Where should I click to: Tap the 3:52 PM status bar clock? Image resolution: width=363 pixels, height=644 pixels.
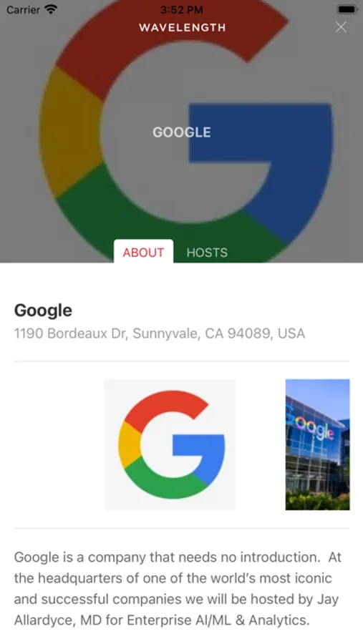pyautogui.click(x=181, y=9)
